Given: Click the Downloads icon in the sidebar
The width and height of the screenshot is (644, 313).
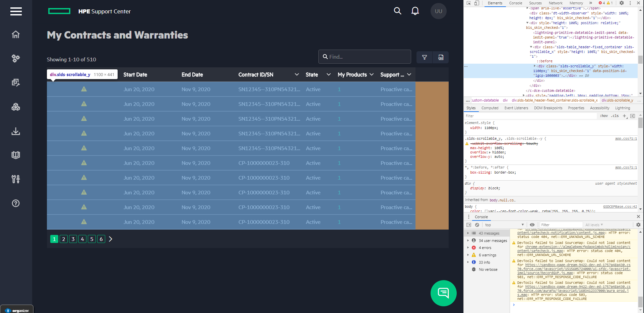Looking at the screenshot, I should click(x=15, y=131).
